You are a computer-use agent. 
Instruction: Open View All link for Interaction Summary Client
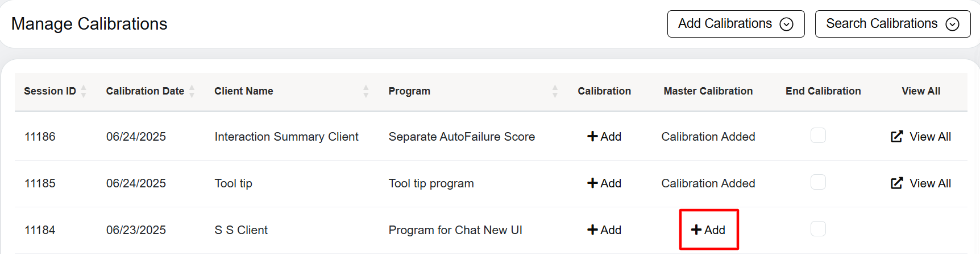921,137
